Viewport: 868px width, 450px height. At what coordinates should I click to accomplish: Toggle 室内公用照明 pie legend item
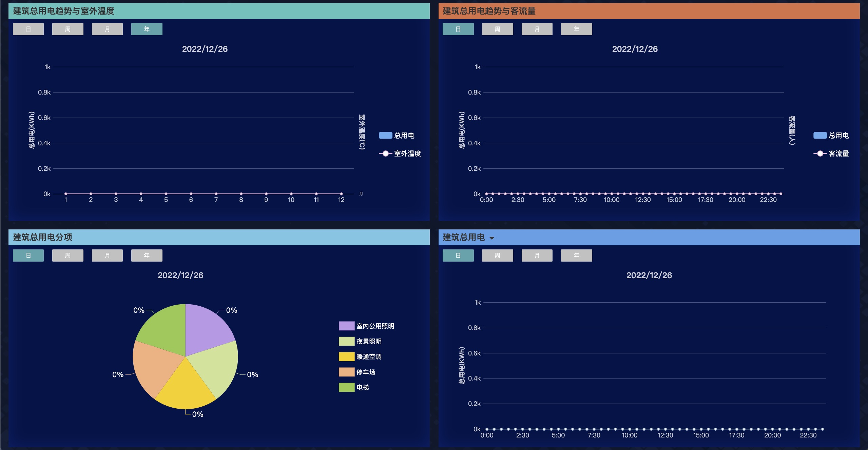coord(366,326)
